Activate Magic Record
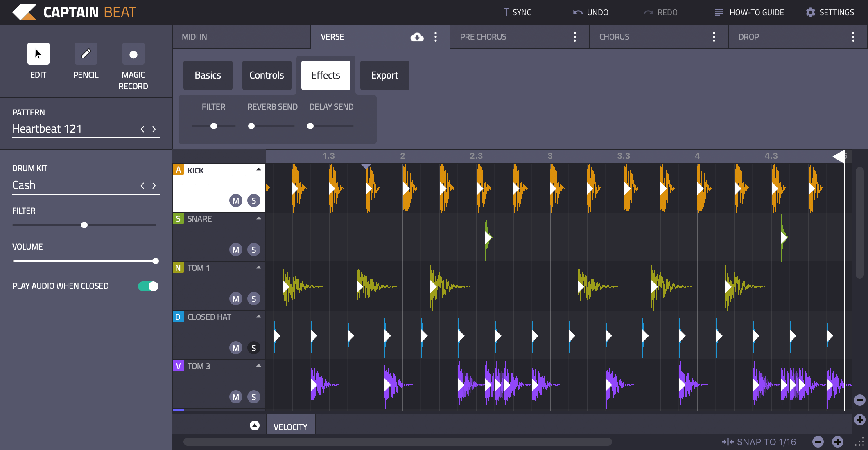Viewport: 868px width, 450px height. [133, 54]
